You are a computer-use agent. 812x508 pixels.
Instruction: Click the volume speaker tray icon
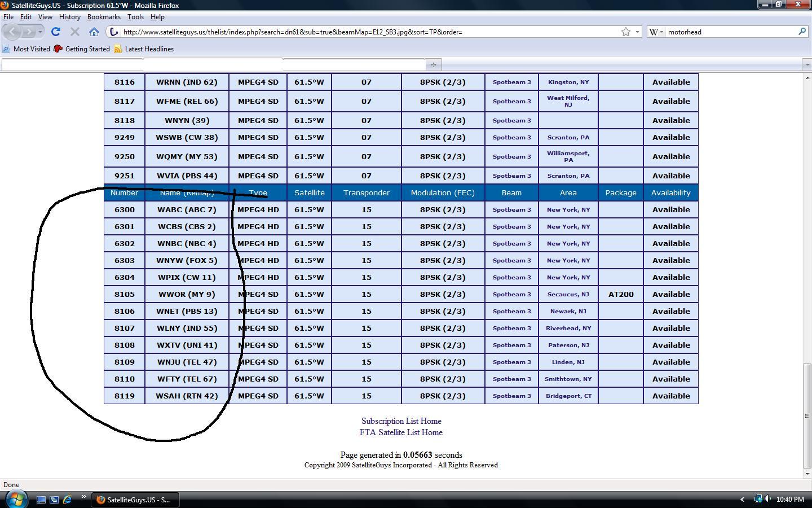pyautogui.click(x=767, y=499)
